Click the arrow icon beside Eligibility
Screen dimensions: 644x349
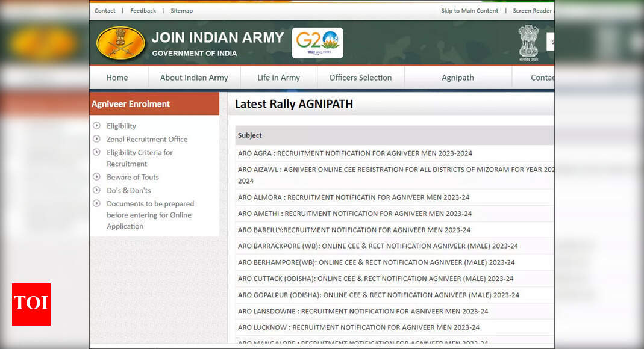click(x=96, y=126)
